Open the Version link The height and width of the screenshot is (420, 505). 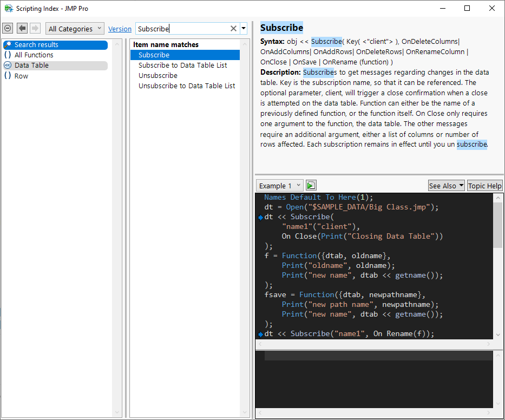tap(120, 29)
